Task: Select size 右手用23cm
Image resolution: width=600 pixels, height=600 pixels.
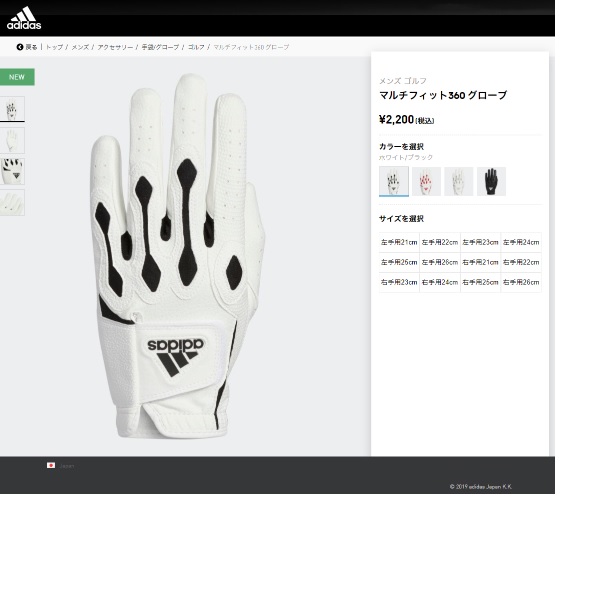Action: [x=399, y=282]
